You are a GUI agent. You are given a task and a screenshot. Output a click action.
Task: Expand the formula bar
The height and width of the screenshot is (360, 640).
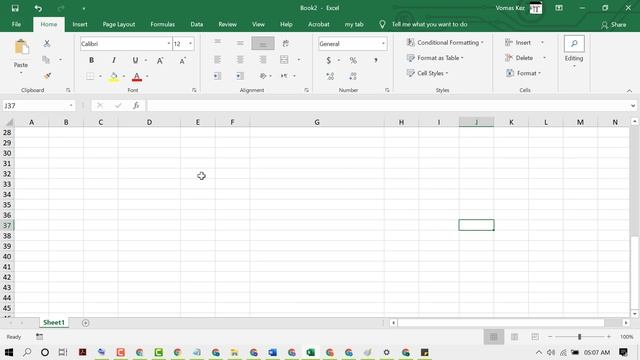point(632,106)
